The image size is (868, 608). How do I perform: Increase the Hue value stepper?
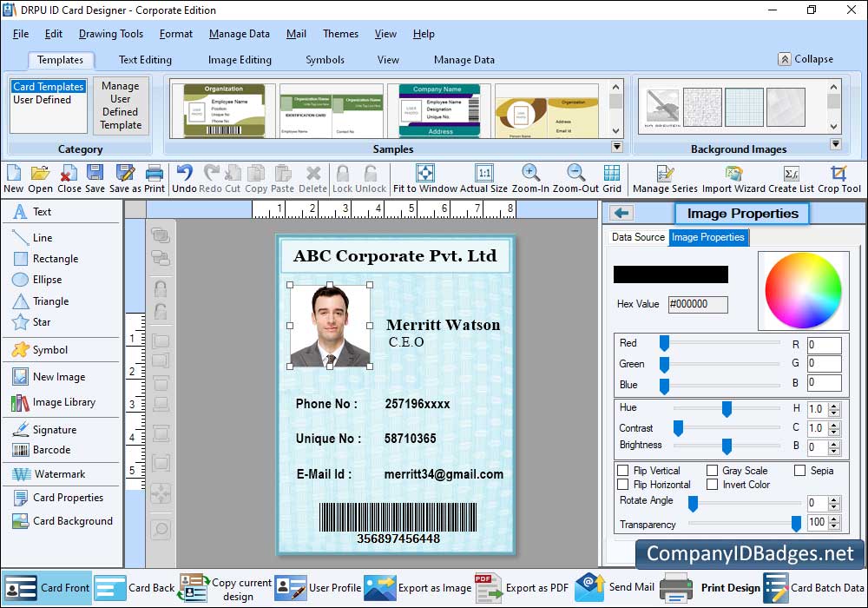[x=834, y=406]
